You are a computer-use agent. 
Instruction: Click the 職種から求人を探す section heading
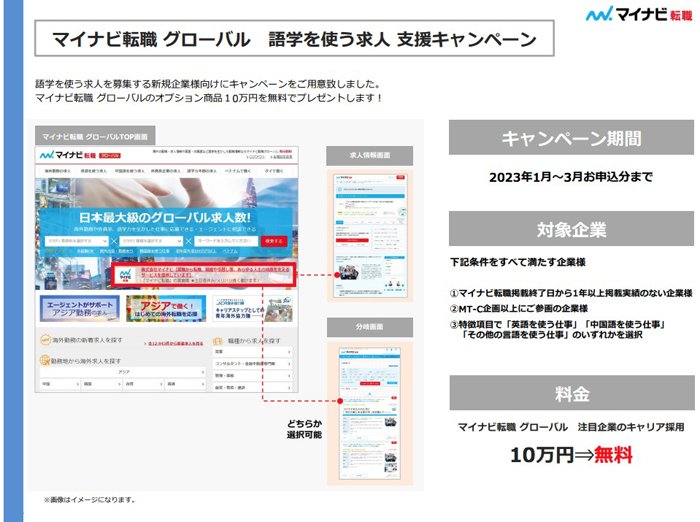[x=254, y=341]
